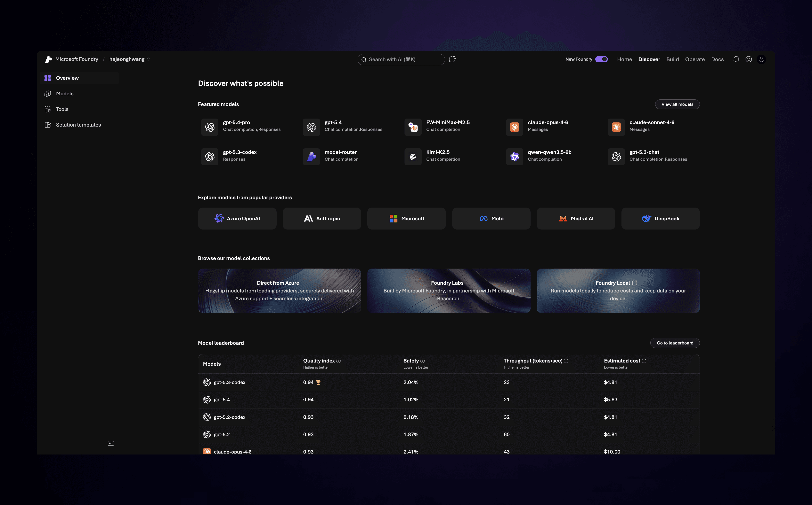
Task: Open the user account avatar icon
Action: click(761, 59)
